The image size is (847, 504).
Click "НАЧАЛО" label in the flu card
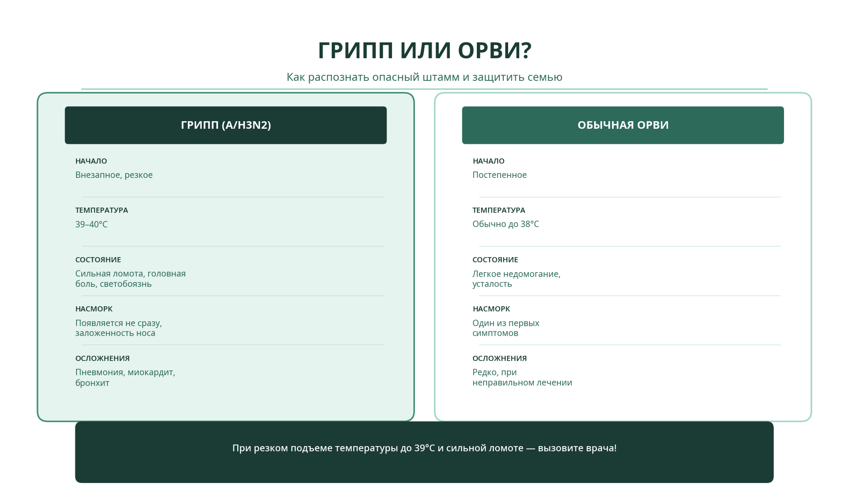click(91, 161)
